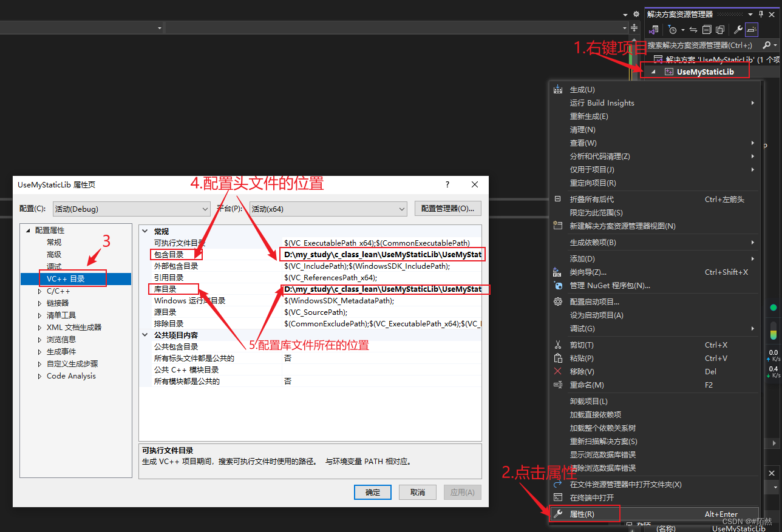
Task: Select 高级 in the property tree
Action: click(54, 255)
